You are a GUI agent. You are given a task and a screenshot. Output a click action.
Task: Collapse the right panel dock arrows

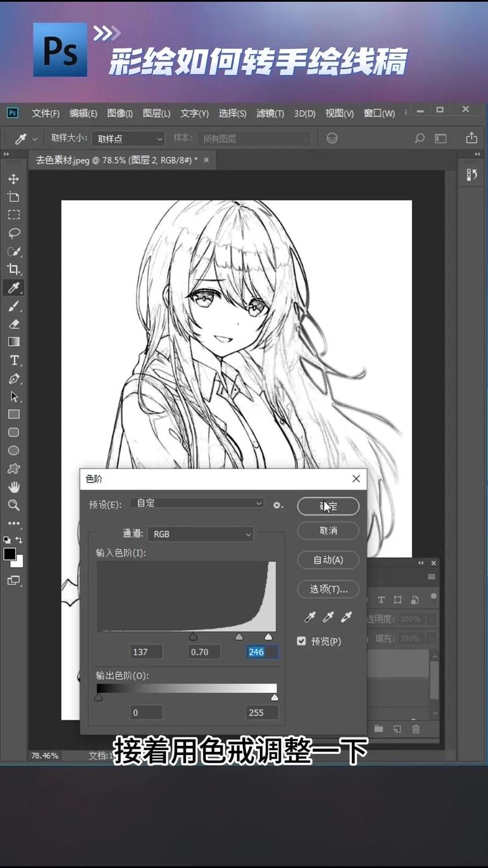[x=477, y=154]
